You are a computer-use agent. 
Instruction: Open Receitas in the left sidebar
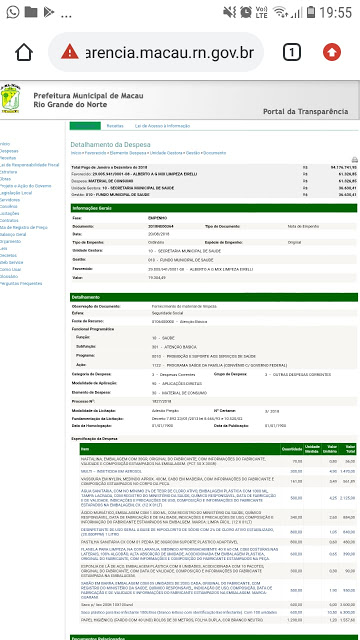click(x=8, y=158)
